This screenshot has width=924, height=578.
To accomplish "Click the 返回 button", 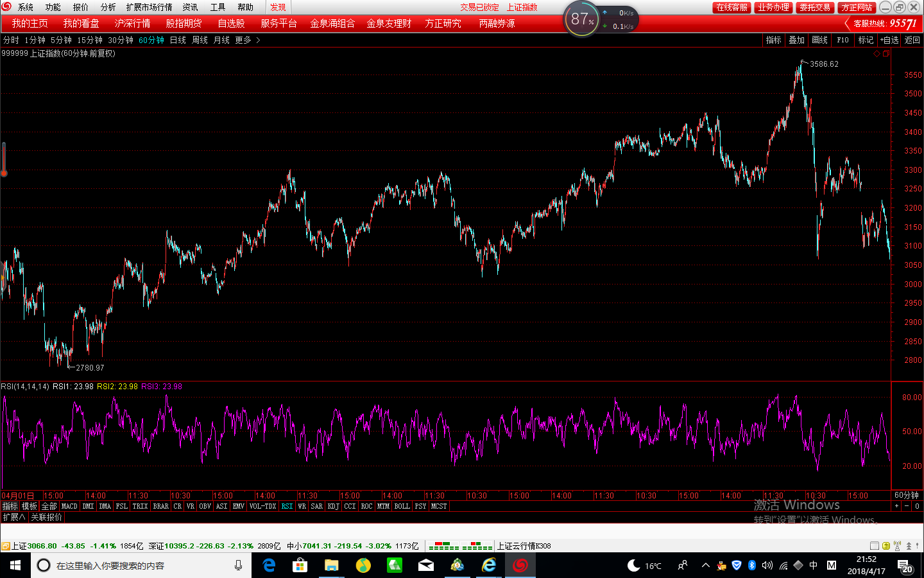I will coord(912,40).
